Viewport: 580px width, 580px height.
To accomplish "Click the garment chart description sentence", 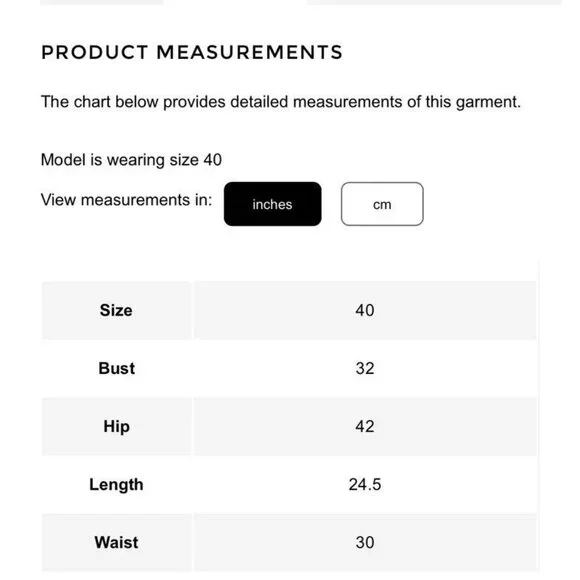I will [281, 102].
